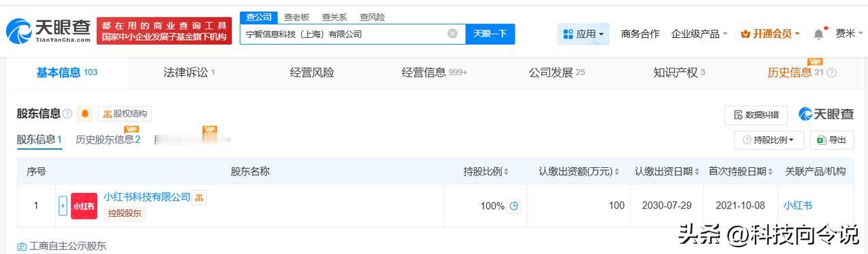Click help icon next to 股东信息
Screen dimensions: 868x254
[x=67, y=114]
